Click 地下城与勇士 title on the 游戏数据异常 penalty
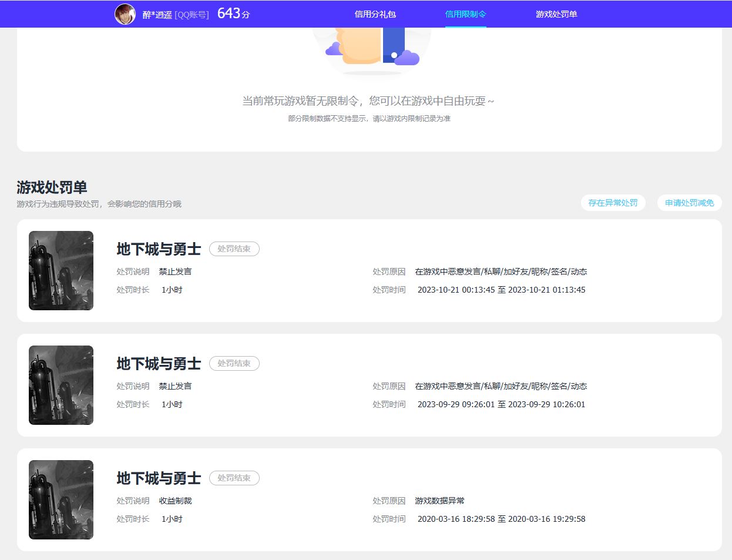Screen dimensions: 732x560 (x=159, y=478)
